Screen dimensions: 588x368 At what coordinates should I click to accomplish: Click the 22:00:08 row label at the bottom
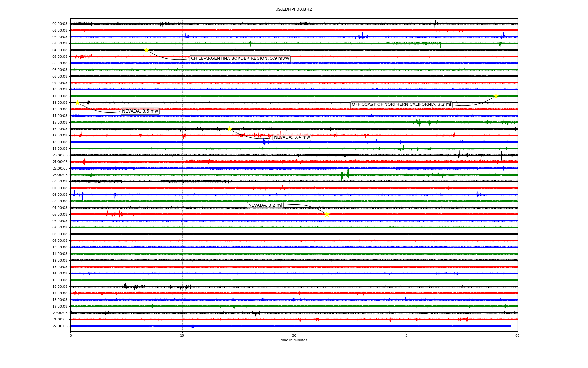tap(60, 326)
